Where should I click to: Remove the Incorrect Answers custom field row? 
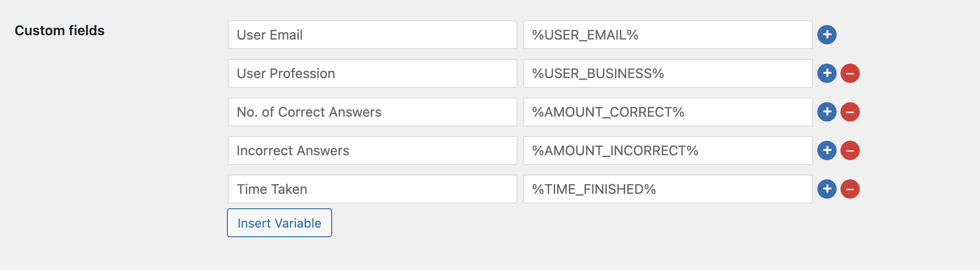pyautogui.click(x=850, y=150)
